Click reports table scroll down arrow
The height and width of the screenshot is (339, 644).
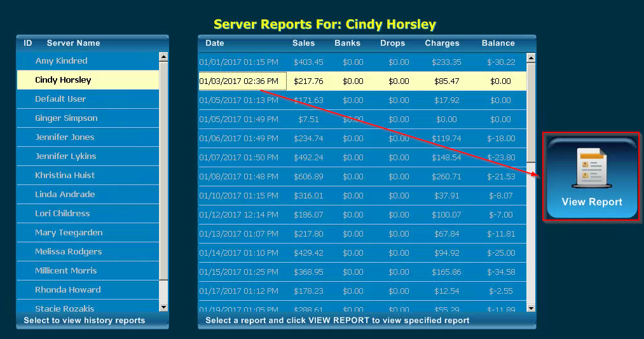pyautogui.click(x=531, y=308)
